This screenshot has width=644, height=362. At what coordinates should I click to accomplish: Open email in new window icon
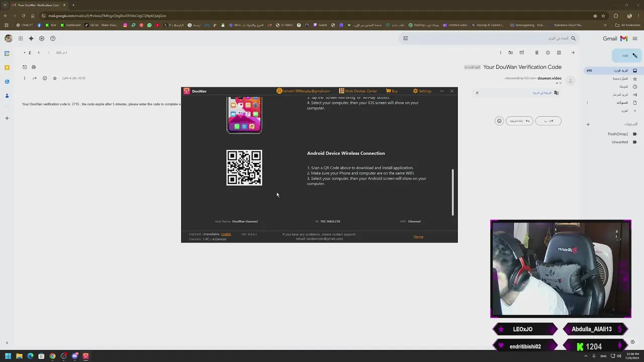click(x=24, y=67)
